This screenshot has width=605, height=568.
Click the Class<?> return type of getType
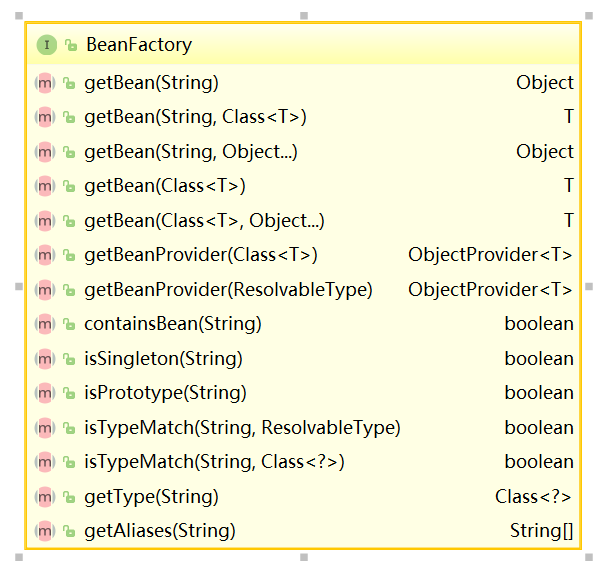(x=534, y=496)
